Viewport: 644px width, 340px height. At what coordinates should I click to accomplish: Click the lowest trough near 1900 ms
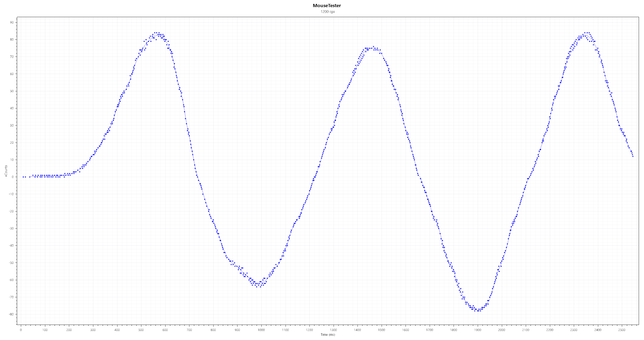coord(478,310)
